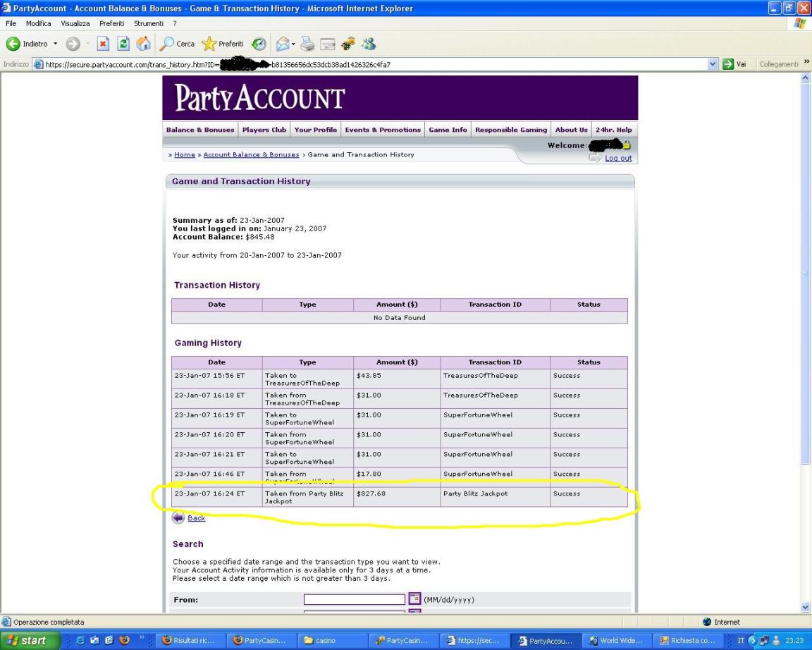Open the Balance & Bonuses tab
The image size is (812, 650).
(200, 130)
